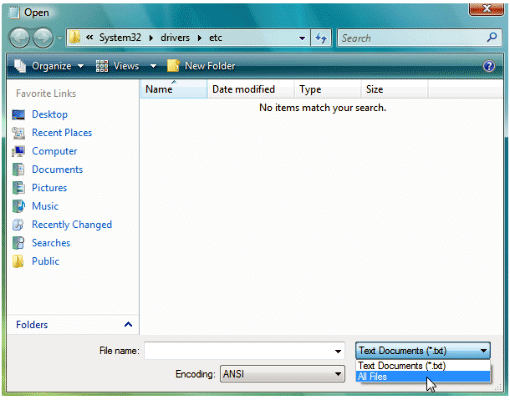
Task: Expand arrow after drivers in breadcrumb
Action: click(199, 38)
